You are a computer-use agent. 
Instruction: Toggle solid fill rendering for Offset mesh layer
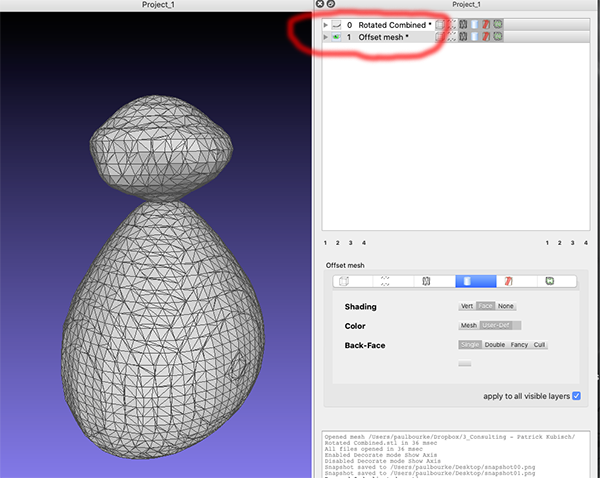pos(474,37)
